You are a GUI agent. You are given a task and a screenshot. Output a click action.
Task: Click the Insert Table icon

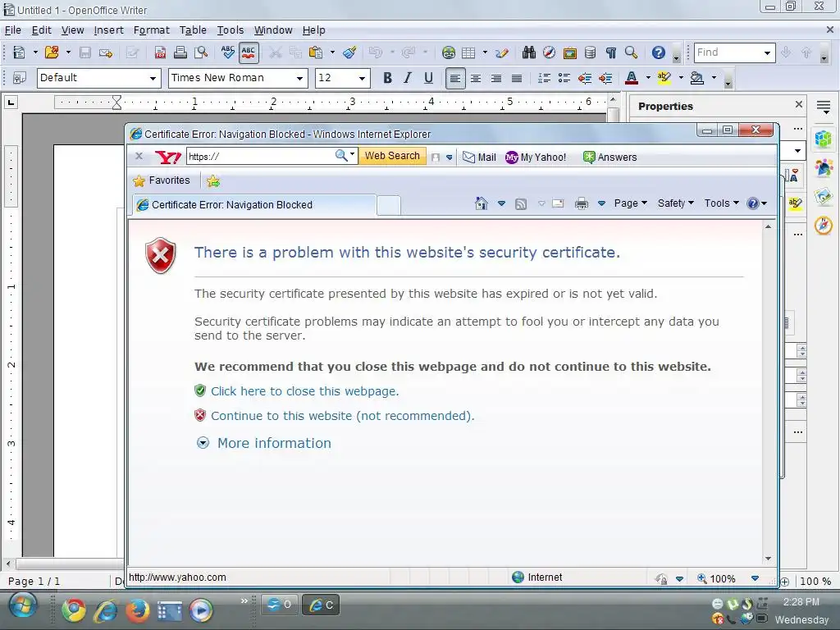click(468, 52)
